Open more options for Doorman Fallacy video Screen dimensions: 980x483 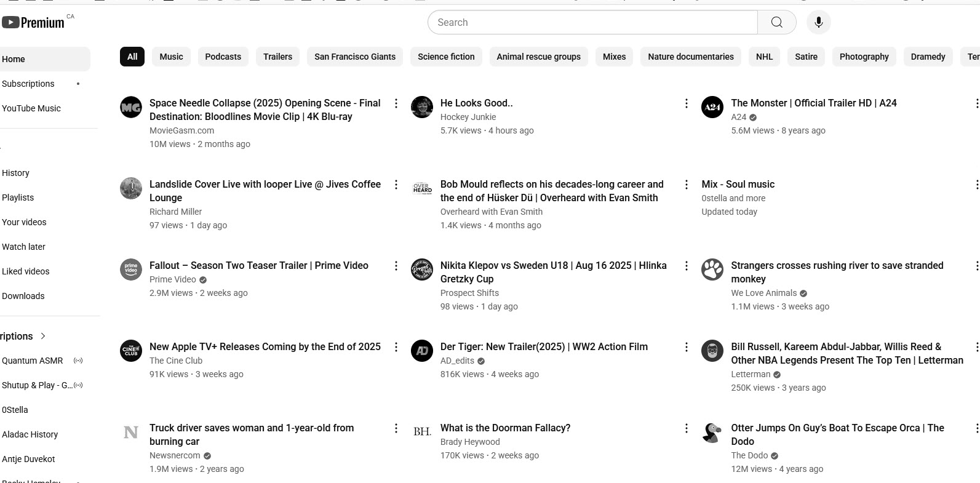pos(687,428)
